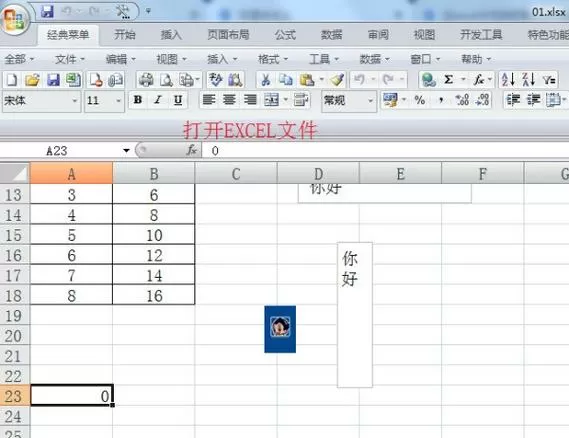Toggle Italic formatting
The width and height of the screenshot is (569, 438).
158,100
